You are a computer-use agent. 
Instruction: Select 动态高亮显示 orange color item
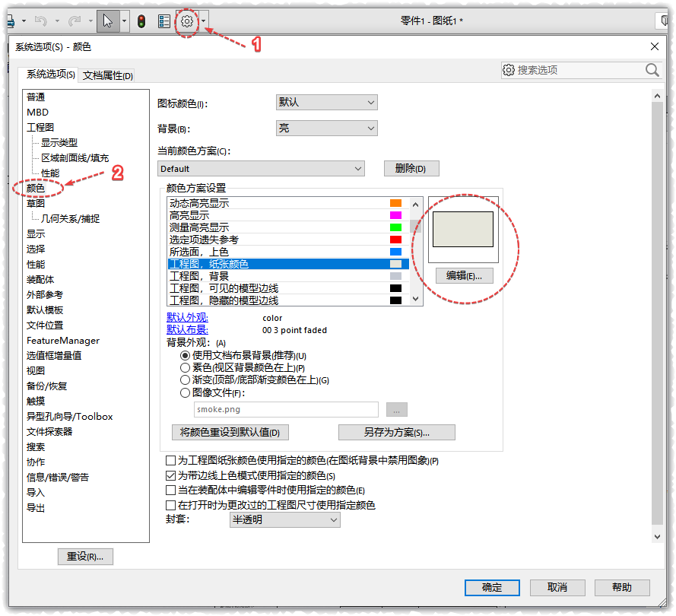click(x=288, y=203)
